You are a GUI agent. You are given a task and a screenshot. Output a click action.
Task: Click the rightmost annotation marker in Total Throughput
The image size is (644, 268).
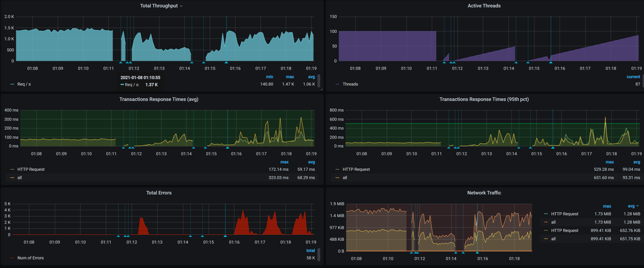tap(226, 63)
